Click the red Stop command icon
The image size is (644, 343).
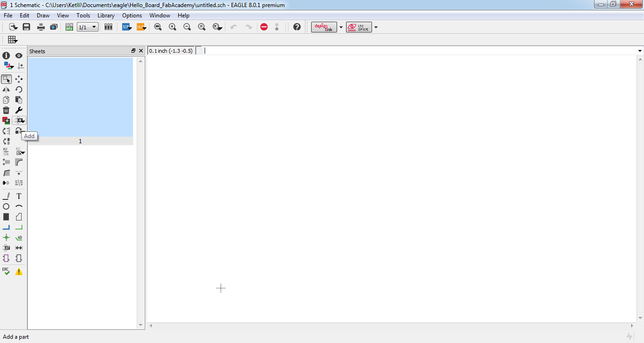(264, 27)
